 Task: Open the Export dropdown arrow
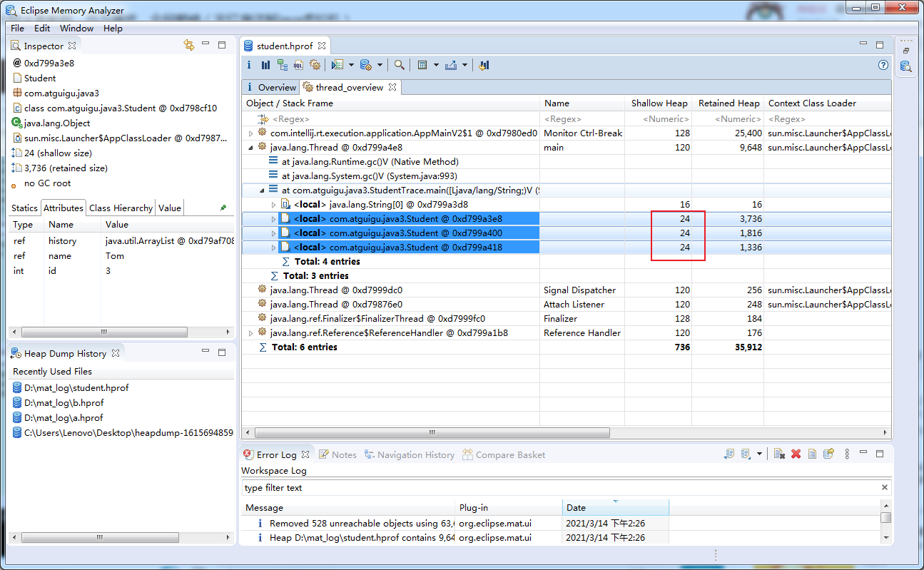[x=464, y=65]
